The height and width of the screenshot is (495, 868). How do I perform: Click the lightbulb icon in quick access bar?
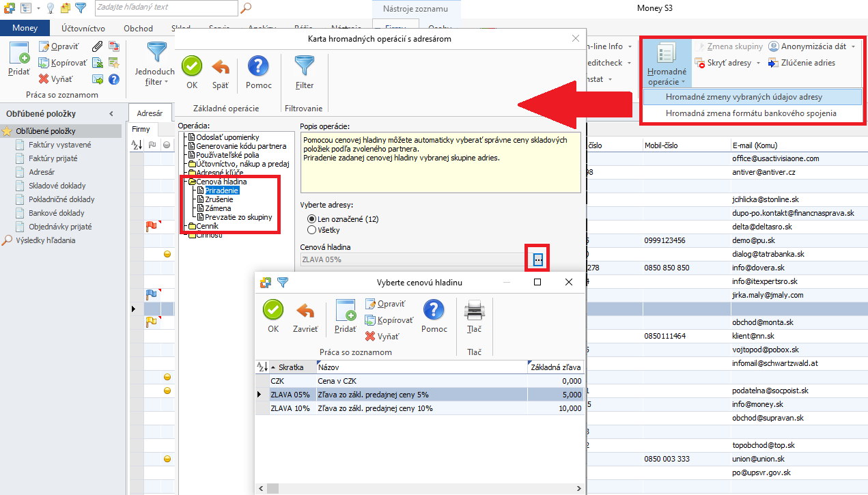50,8
